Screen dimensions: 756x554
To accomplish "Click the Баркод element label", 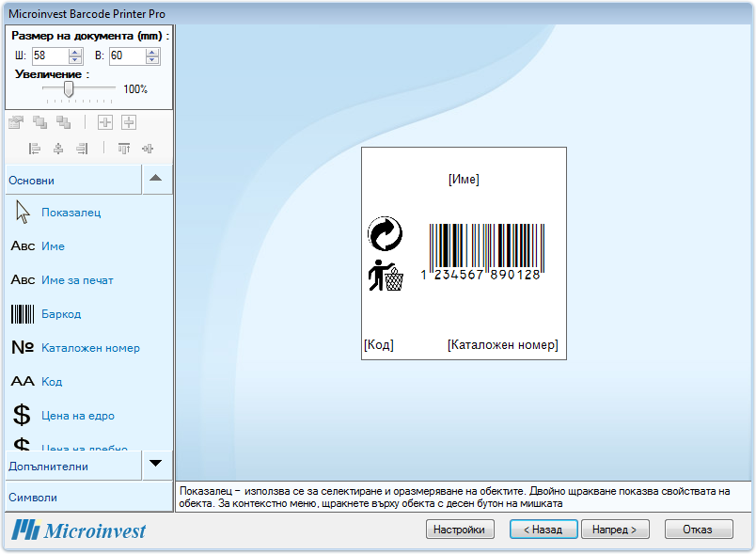I will (x=61, y=314).
